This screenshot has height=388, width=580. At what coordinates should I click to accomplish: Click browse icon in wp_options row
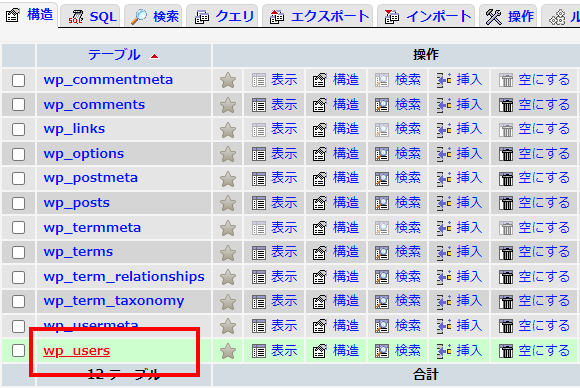pos(259,154)
